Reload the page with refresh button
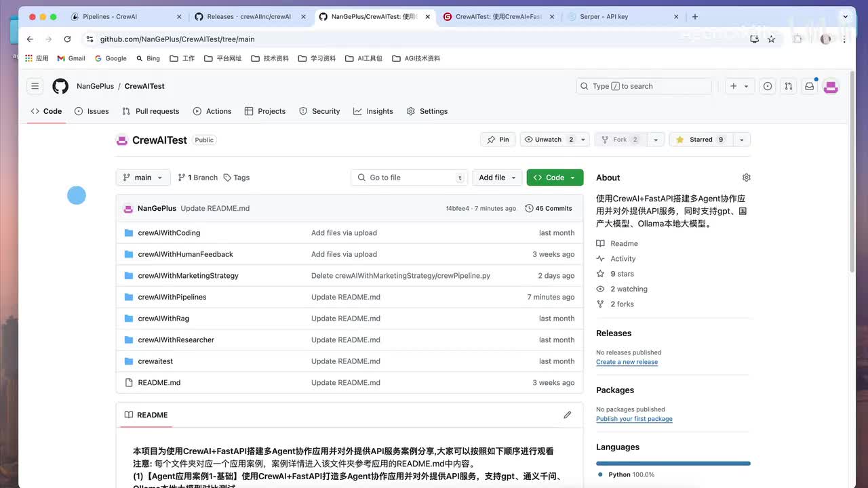The image size is (868, 488). pos(67,39)
